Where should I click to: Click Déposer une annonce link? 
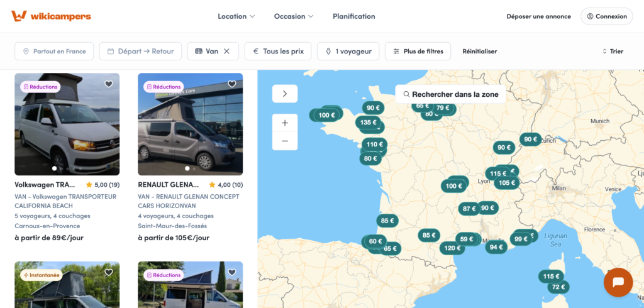pyautogui.click(x=538, y=16)
